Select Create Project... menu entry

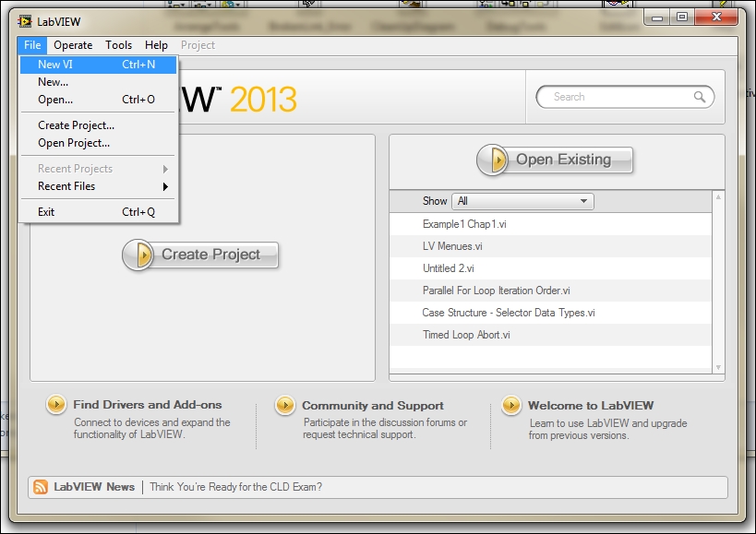click(x=98, y=125)
